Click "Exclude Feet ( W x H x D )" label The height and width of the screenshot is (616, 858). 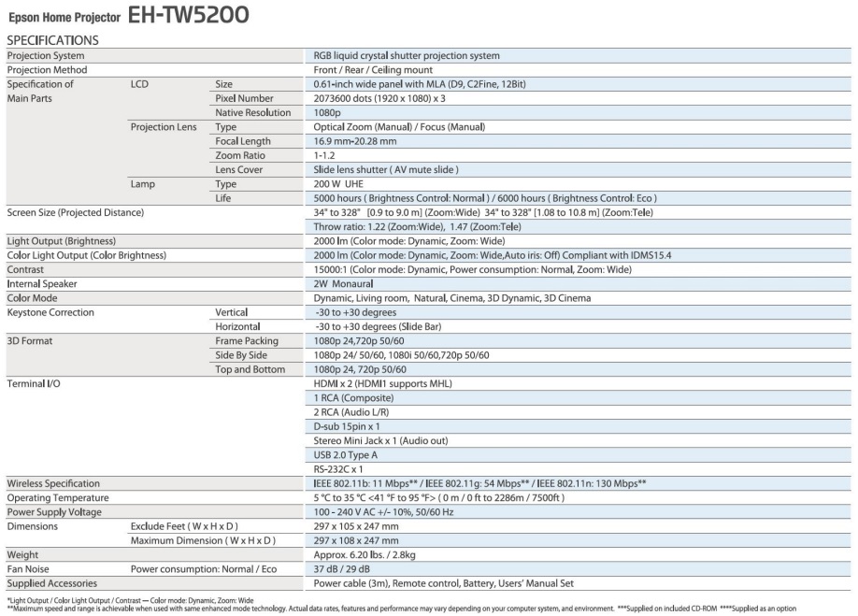(x=184, y=525)
